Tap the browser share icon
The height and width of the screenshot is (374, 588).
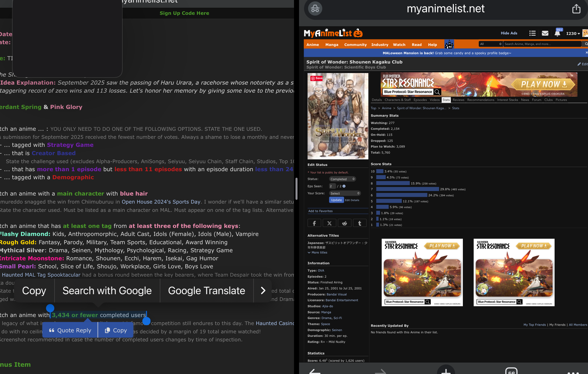576,9
